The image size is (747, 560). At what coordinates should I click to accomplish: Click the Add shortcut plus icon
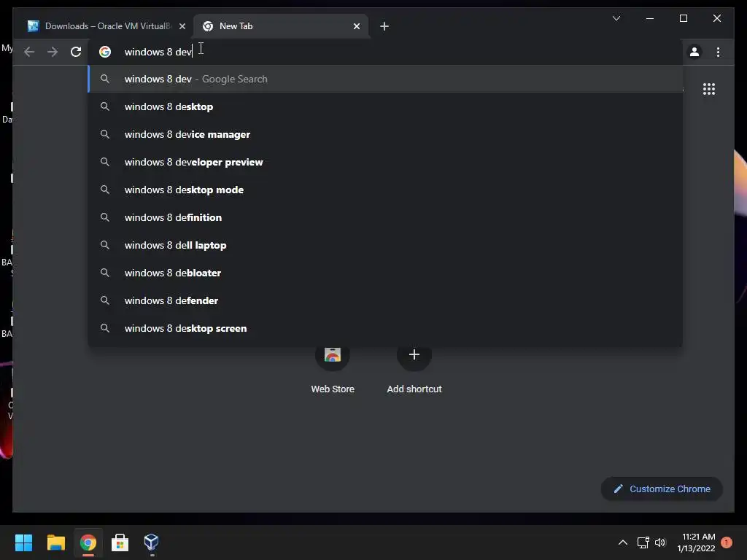click(414, 354)
